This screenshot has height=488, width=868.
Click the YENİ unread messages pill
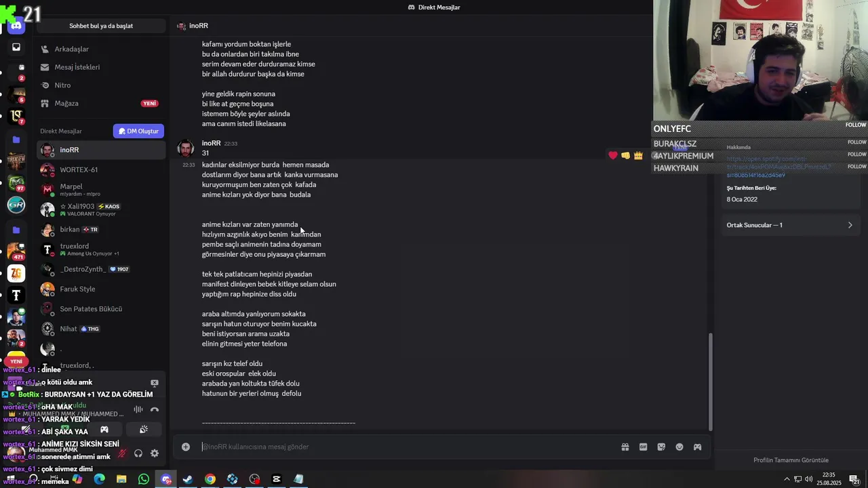point(16,361)
